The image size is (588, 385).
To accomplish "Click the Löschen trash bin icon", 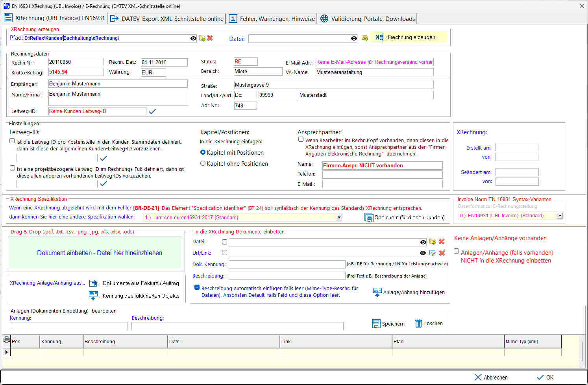I will click(418, 323).
